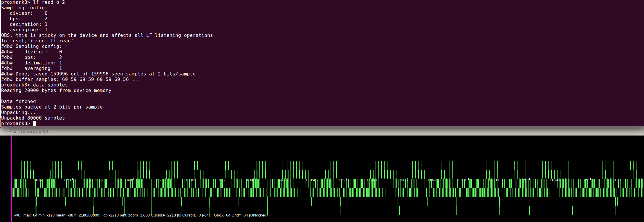644x222 pixels.
Task: Click the 'Done, saved 159996' line
Action: pos(98,74)
